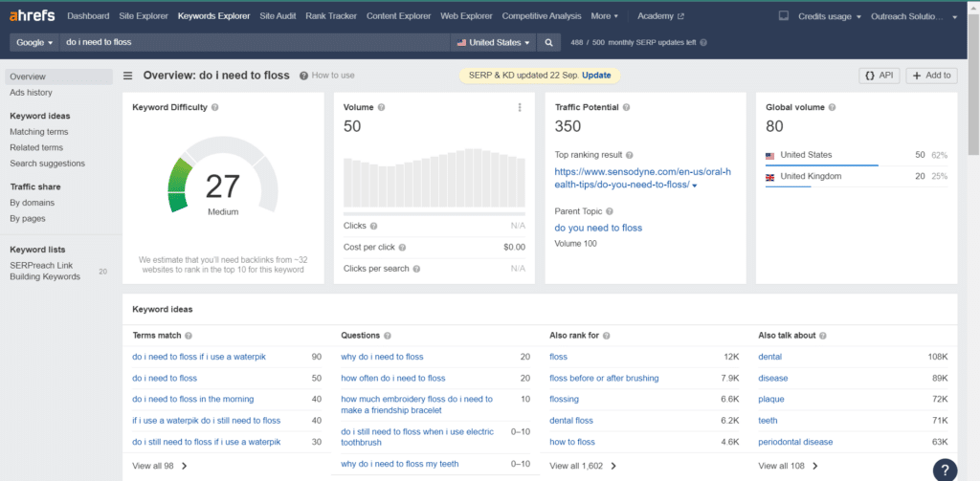
Task: Click the magnifier search button
Action: point(548,42)
